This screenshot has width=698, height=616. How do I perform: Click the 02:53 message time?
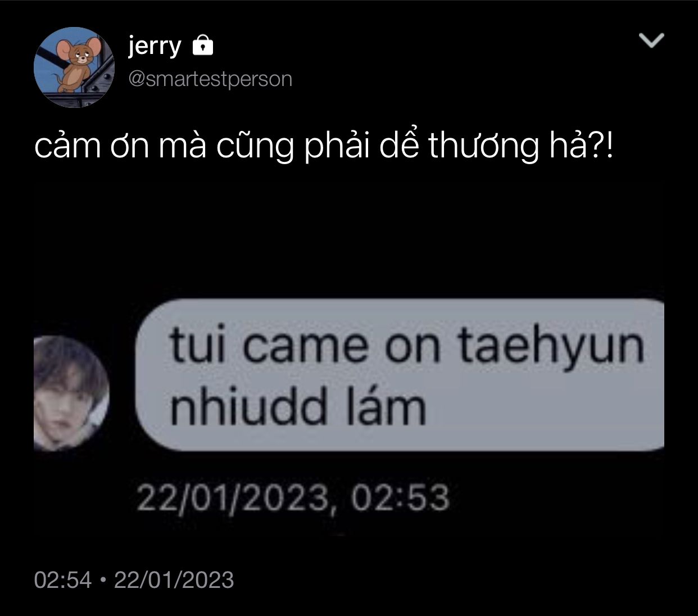tap(401, 498)
